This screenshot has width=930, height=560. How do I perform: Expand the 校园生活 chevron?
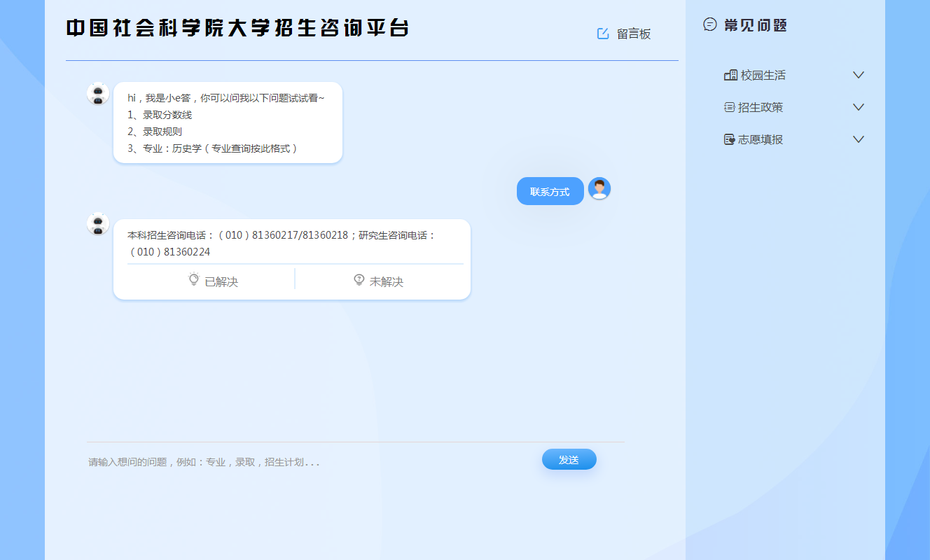pos(859,75)
